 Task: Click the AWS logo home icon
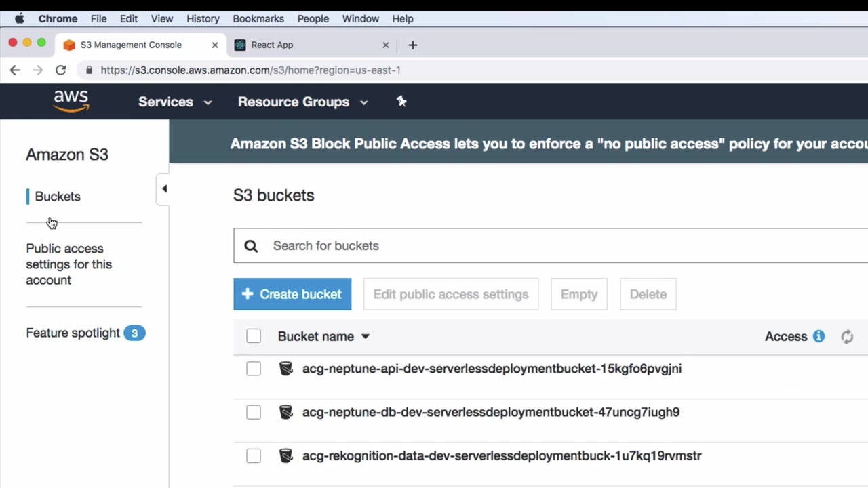pos(71,101)
